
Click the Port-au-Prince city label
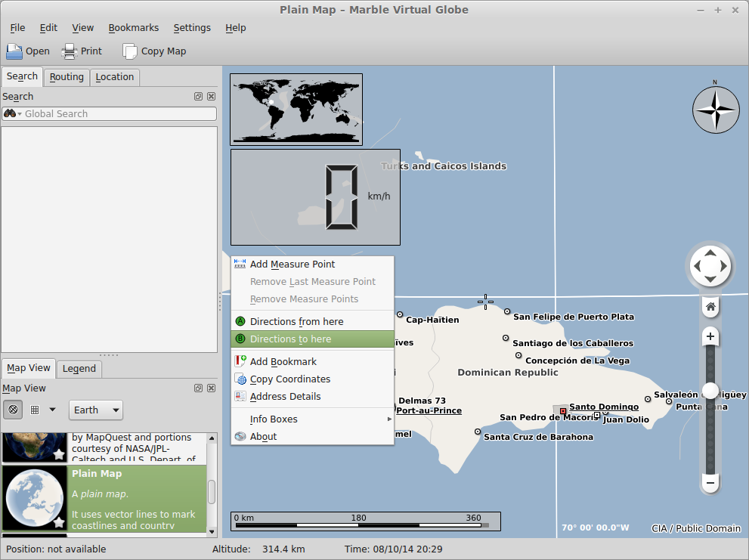coord(429,410)
